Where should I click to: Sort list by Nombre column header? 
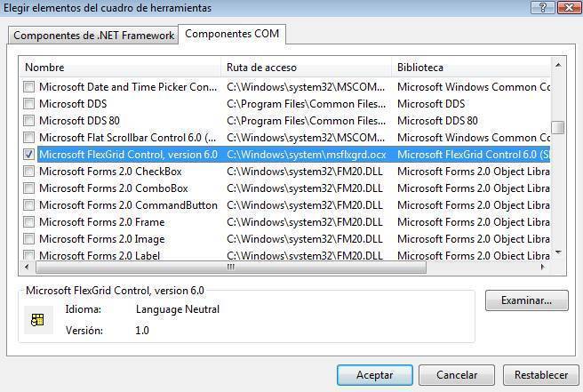(x=120, y=68)
